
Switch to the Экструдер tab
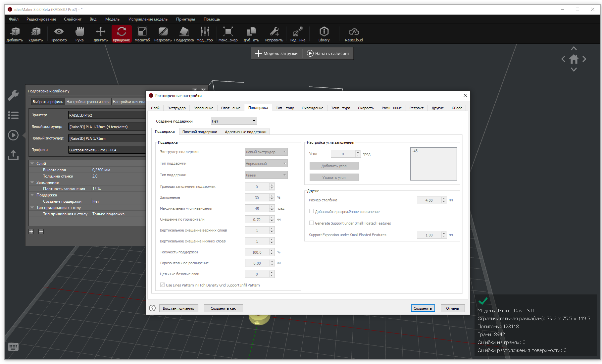tap(176, 108)
